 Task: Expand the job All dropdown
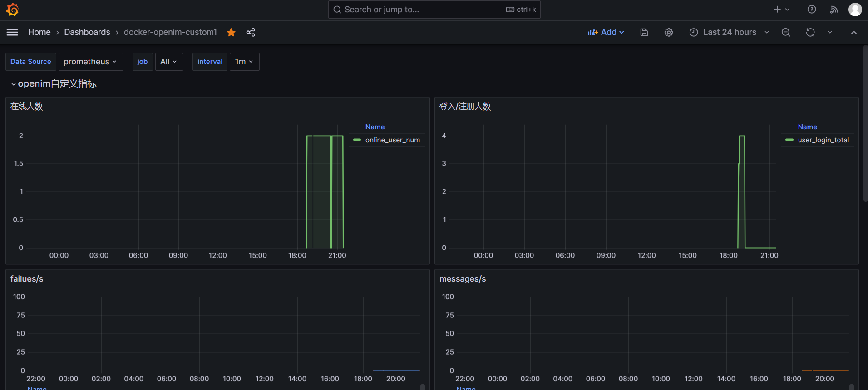[x=169, y=62]
